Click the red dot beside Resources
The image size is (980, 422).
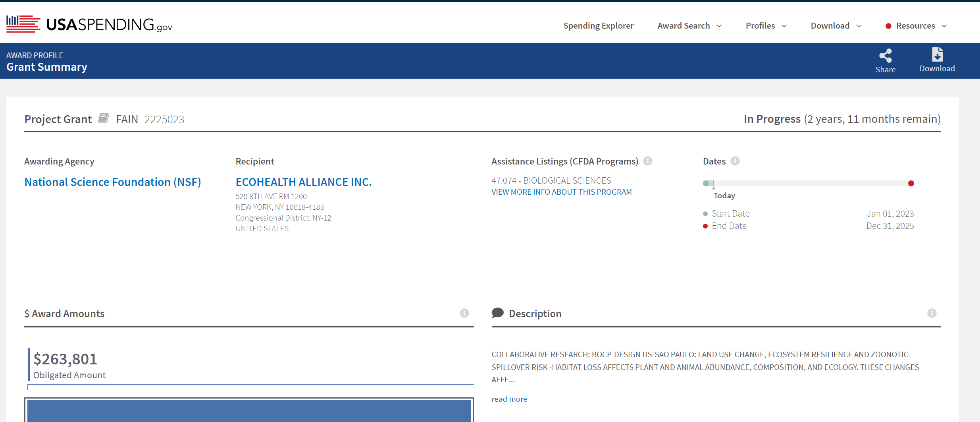(888, 26)
